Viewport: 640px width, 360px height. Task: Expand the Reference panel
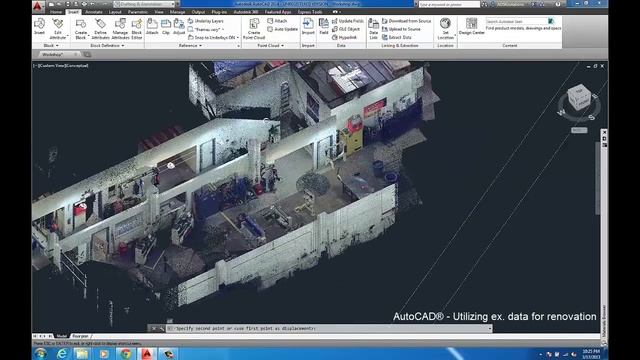[190, 46]
